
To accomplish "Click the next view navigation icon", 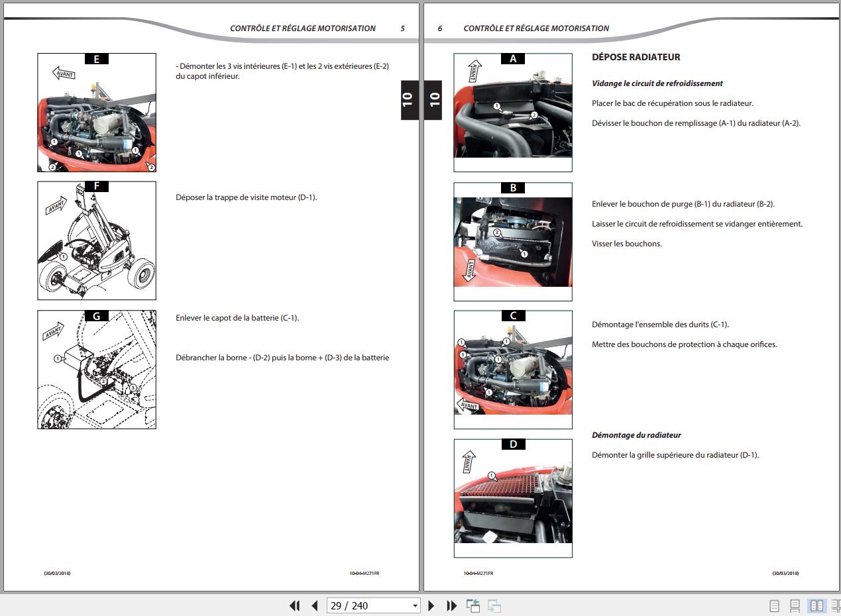I will point(494,605).
